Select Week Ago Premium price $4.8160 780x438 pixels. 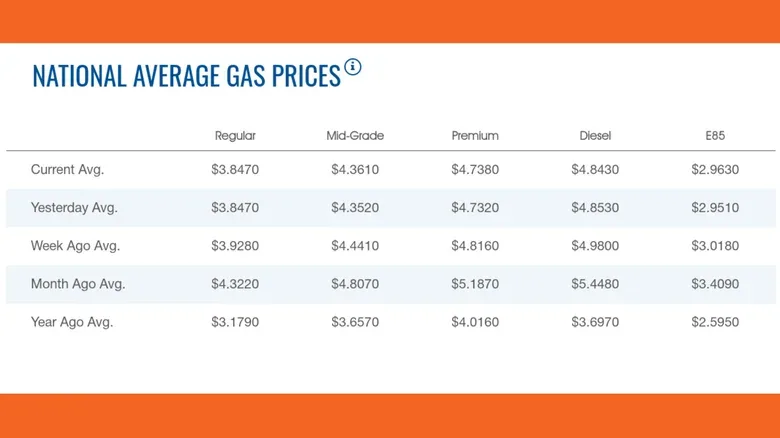click(475, 246)
